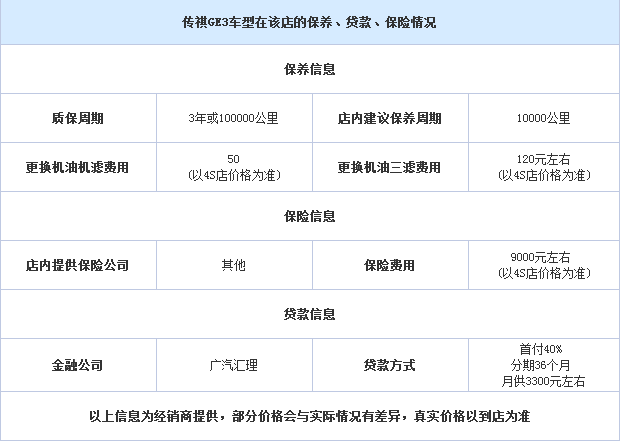Click the 10000公里 maintenance interval value

(x=544, y=118)
